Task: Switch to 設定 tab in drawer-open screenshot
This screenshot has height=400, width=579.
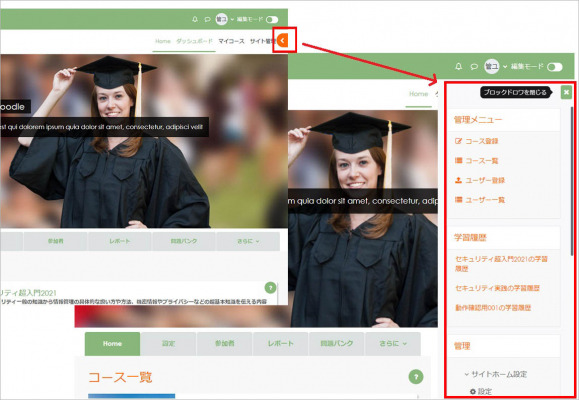Action: [168, 343]
